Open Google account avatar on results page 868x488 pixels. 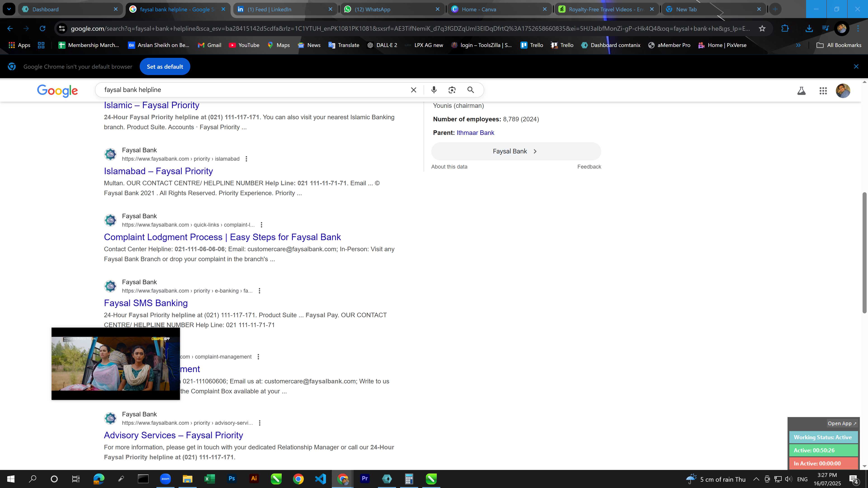coord(843,91)
